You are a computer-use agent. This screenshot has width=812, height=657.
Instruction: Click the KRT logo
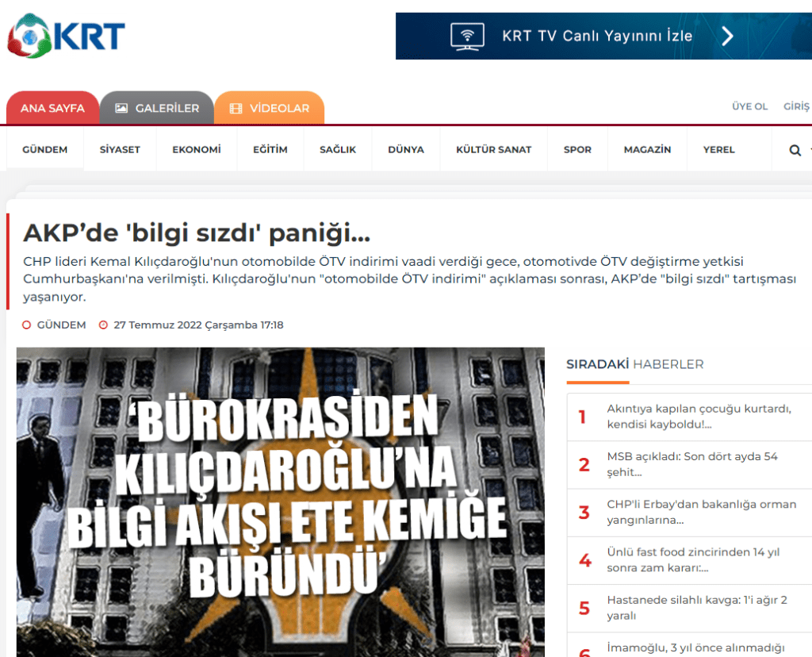click(67, 36)
